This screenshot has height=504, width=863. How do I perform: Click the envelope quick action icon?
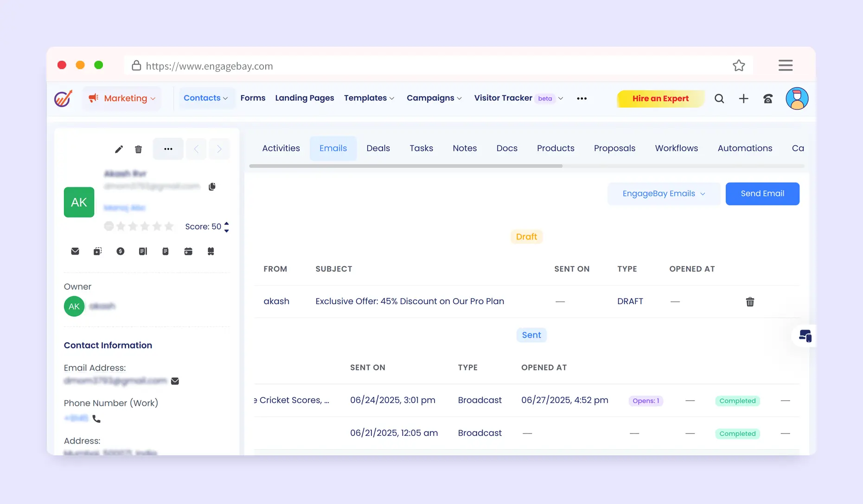tap(75, 251)
